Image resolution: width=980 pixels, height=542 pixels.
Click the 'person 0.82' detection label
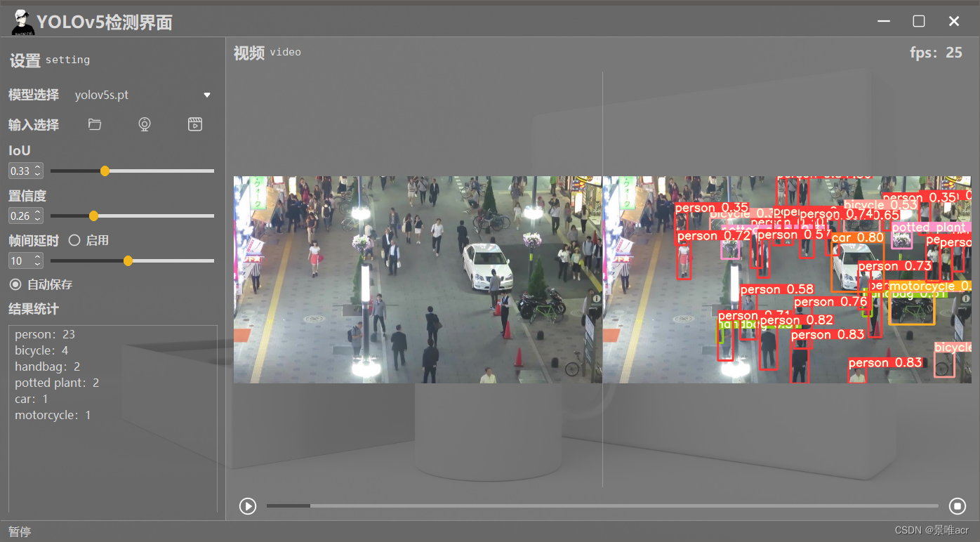[797, 320]
